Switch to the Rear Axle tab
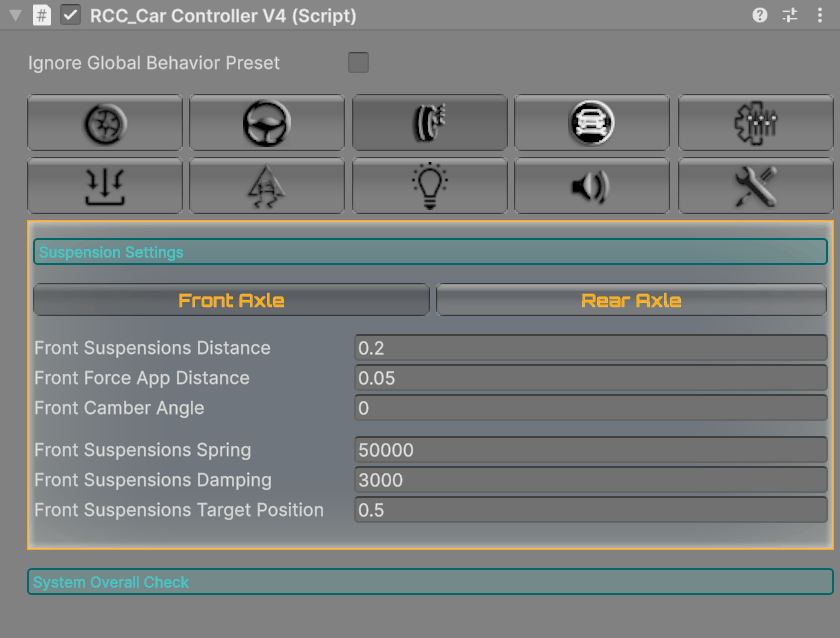The image size is (840, 638). [x=632, y=300]
